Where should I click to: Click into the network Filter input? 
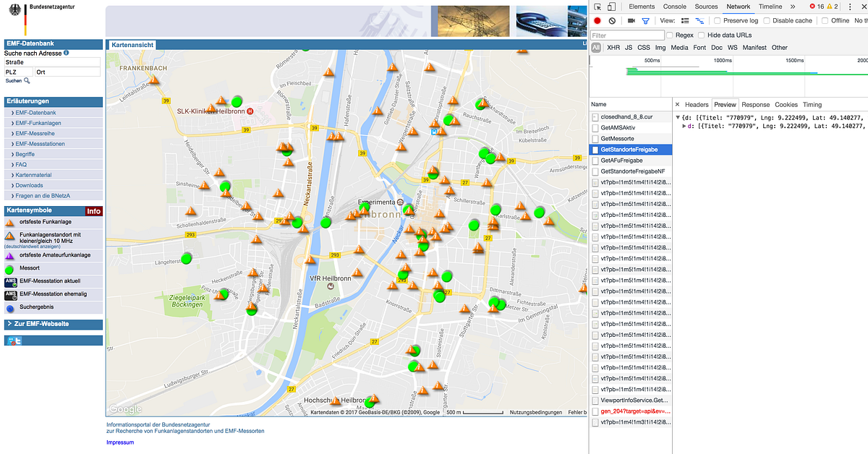pos(627,35)
